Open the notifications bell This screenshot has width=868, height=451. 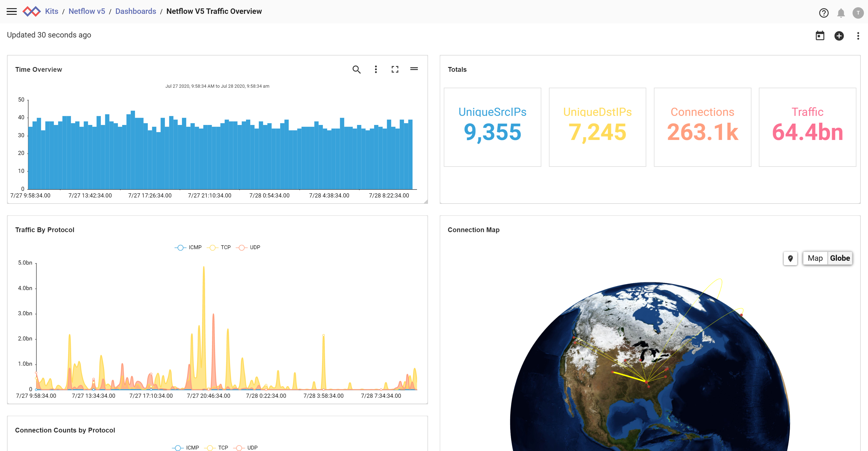pos(841,13)
